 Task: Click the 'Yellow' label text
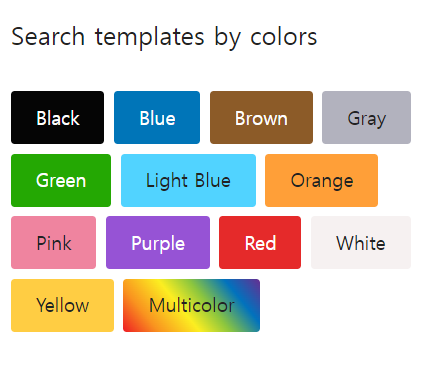click(x=63, y=305)
